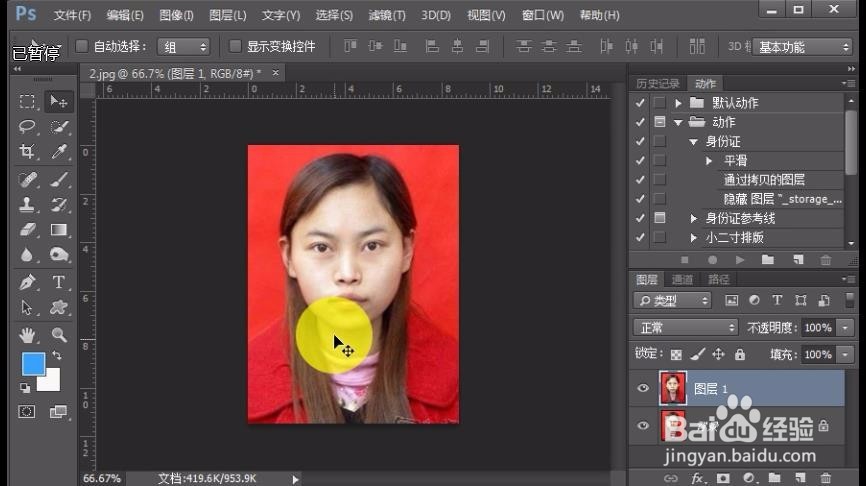866x486 pixels.
Task: Select the Crop tool
Action: (x=27, y=151)
